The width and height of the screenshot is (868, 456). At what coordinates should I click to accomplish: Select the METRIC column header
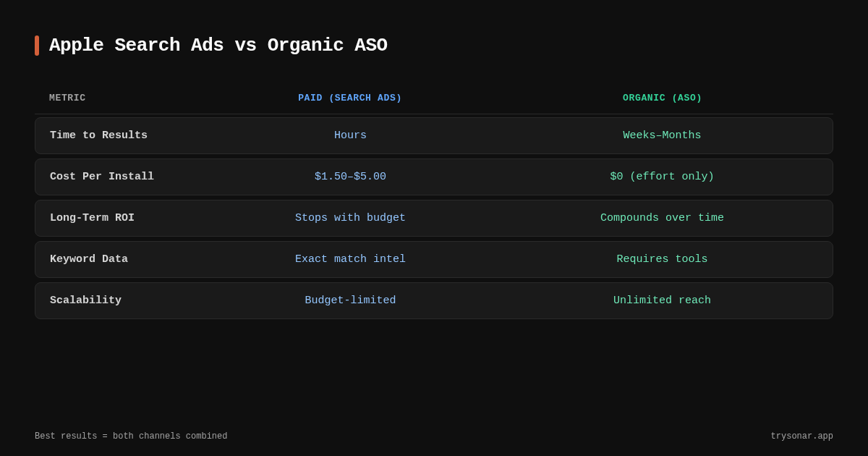tap(67, 98)
